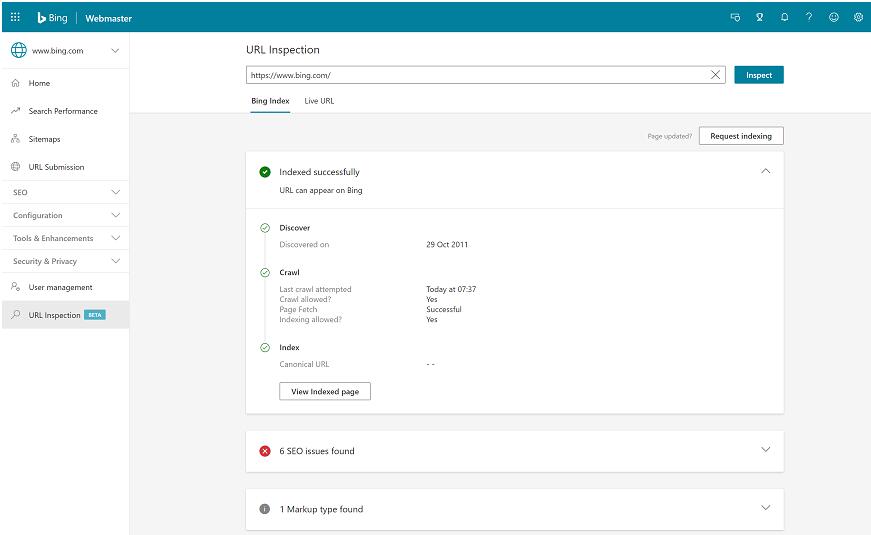This screenshot has width=871, height=535.
Task: Click the Index step check icon
Action: click(x=265, y=347)
